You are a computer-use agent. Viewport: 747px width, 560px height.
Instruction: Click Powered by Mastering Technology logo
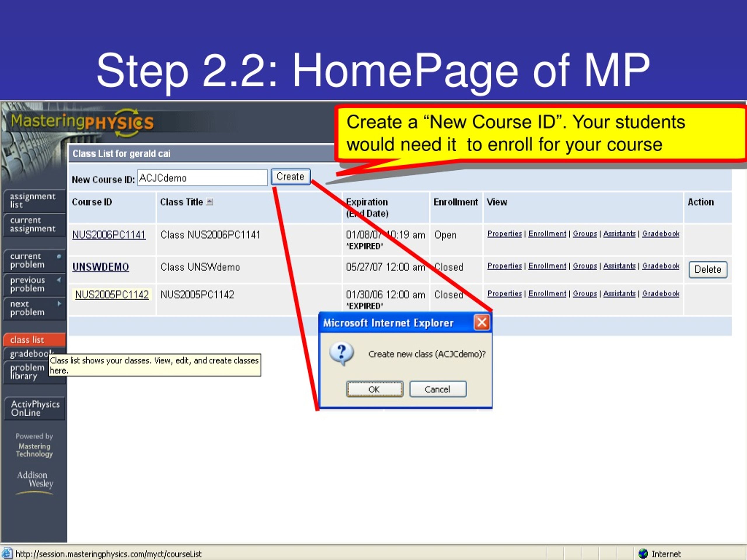34,445
